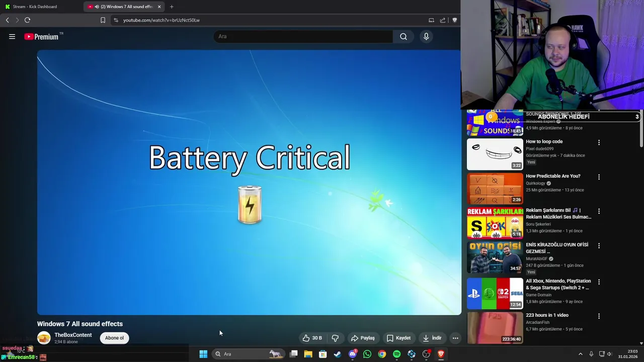644x362 pixels.
Task: Open options for ENİS KİRAZOĞLU OYUN OFİSİ video
Action: (x=599, y=246)
